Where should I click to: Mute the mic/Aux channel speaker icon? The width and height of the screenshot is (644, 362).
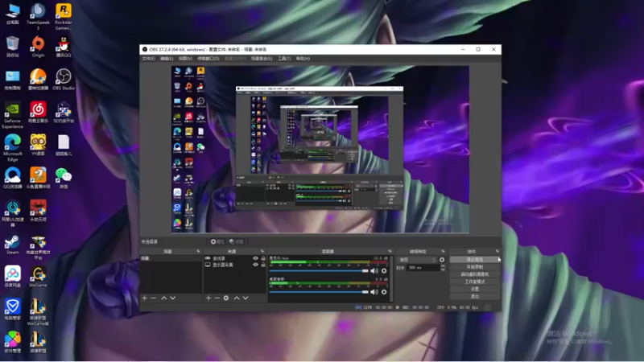click(374, 271)
